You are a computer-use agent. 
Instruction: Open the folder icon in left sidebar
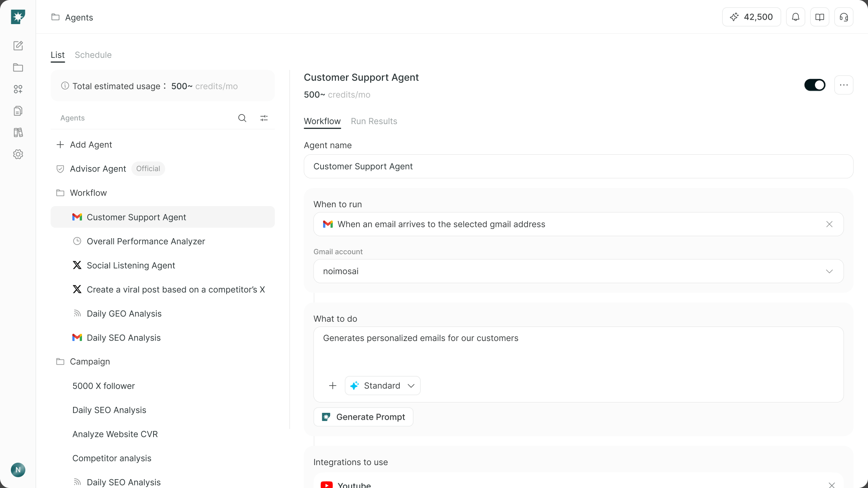pyautogui.click(x=18, y=67)
